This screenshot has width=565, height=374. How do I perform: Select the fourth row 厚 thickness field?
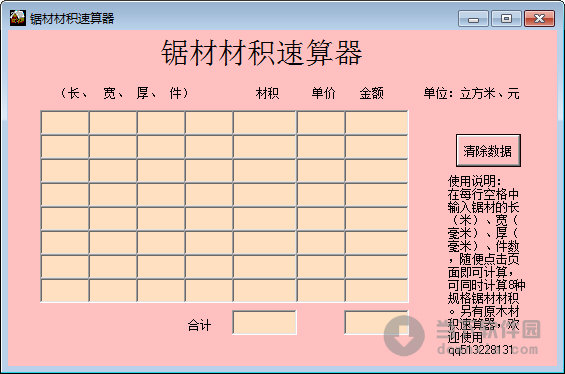point(161,195)
